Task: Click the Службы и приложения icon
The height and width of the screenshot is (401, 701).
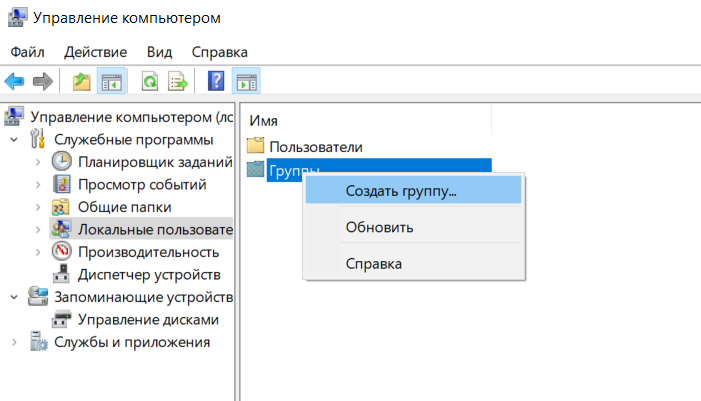Action: (38, 341)
